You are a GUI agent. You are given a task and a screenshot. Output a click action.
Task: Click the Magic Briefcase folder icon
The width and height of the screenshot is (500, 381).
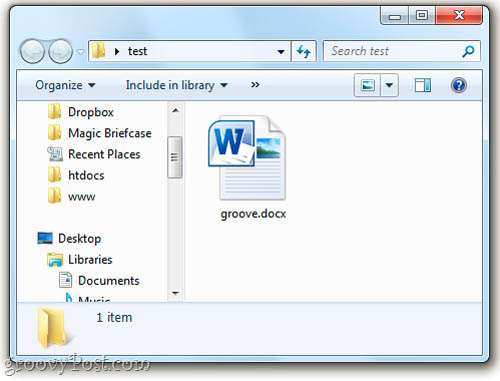coord(54,133)
